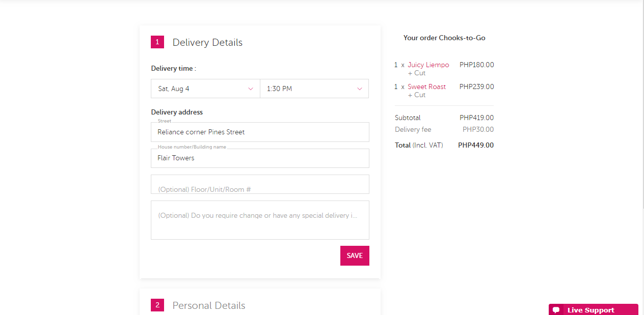Click the Juicy Liempo item link
Viewport: 644px width, 315px height.
tap(428, 65)
